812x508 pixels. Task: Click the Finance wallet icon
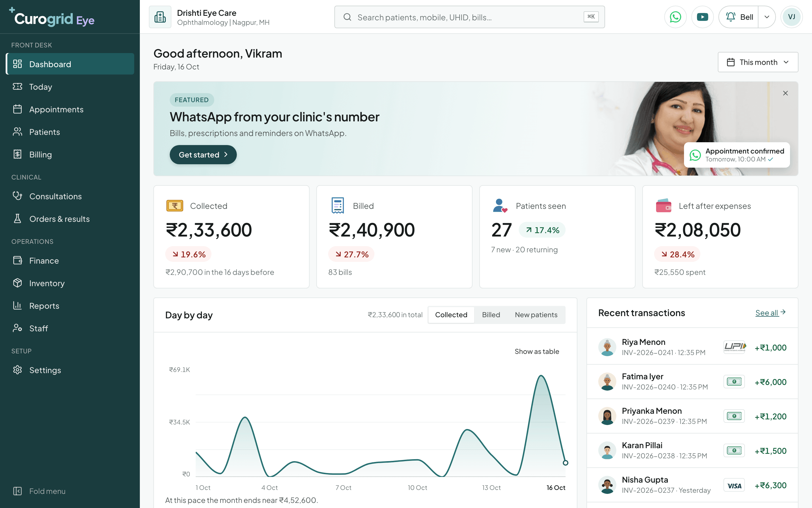click(x=17, y=260)
